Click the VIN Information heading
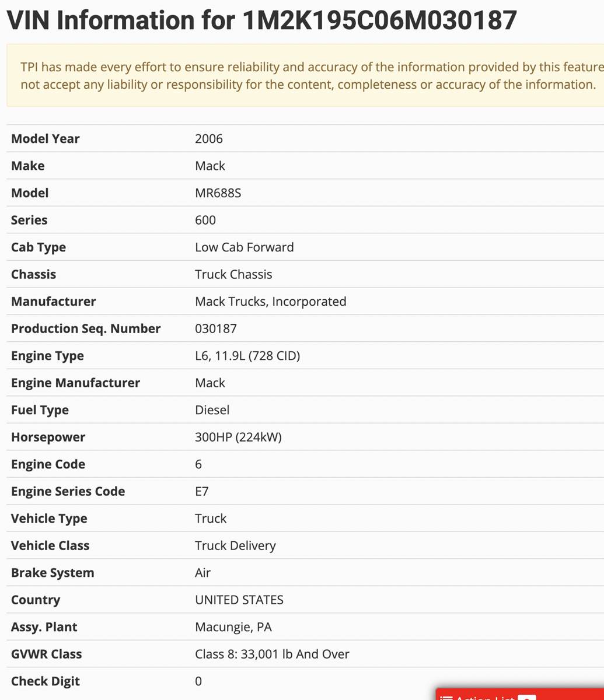The height and width of the screenshot is (700, 604). click(261, 20)
